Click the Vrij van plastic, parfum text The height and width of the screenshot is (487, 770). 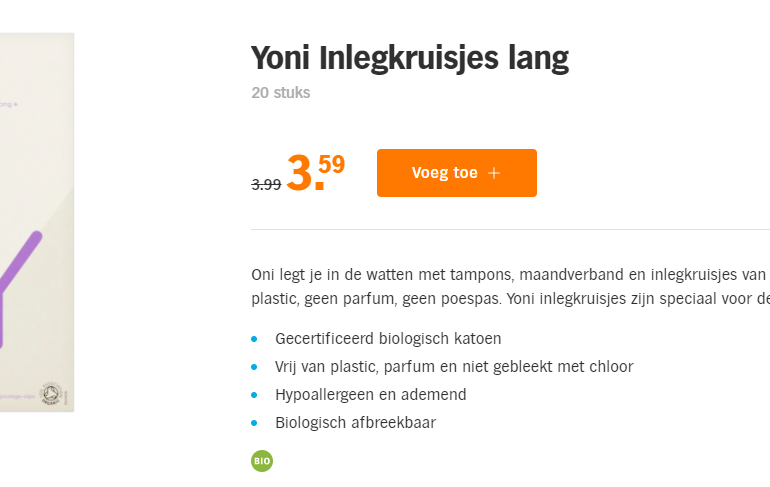(454, 367)
